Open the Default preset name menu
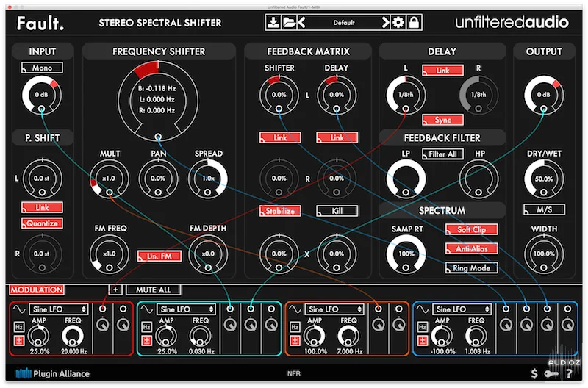This screenshot has height=388, width=588. (344, 23)
